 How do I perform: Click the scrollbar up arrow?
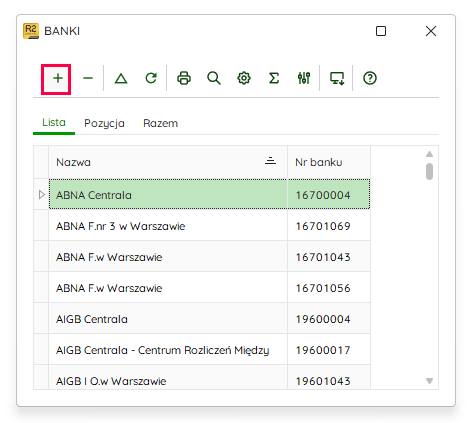[x=429, y=154]
